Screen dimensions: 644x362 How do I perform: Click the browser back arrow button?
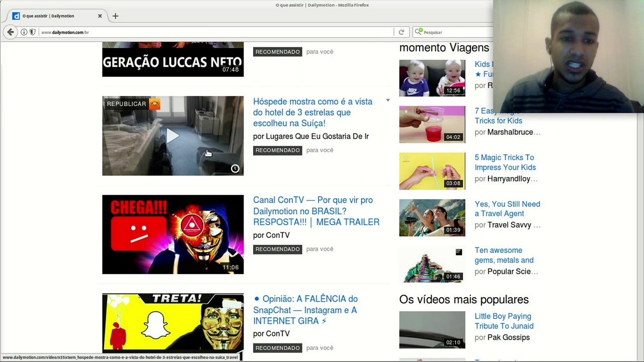(11, 32)
